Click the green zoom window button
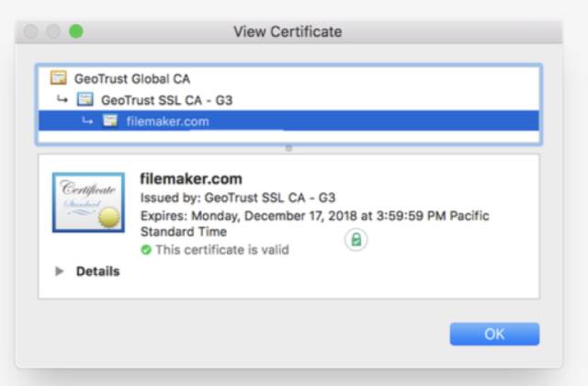This screenshot has height=386, width=588. [76, 31]
